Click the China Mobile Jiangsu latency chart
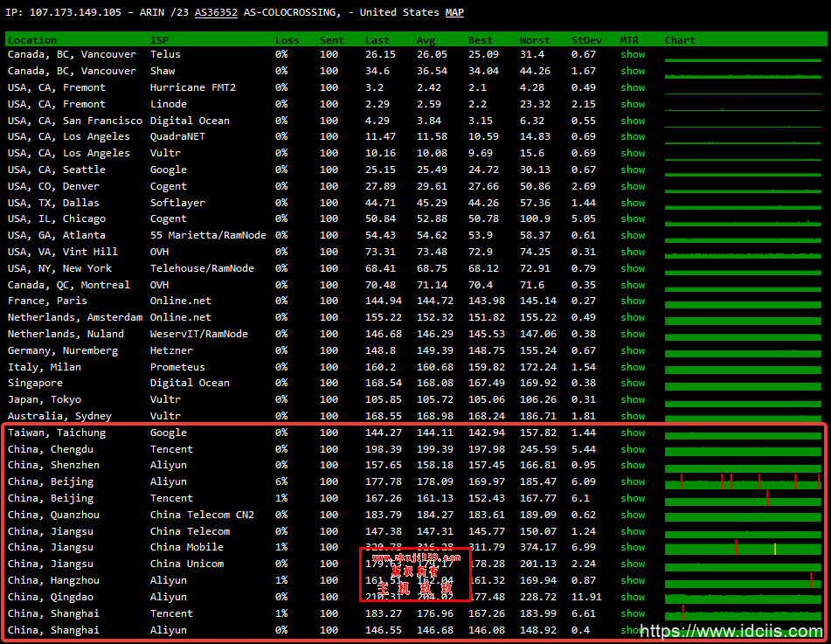The width and height of the screenshot is (831, 644). pos(742,548)
